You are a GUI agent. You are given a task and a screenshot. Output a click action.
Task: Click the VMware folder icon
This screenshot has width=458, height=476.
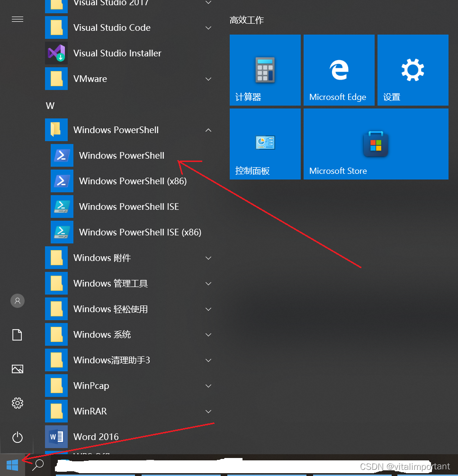tap(56, 79)
